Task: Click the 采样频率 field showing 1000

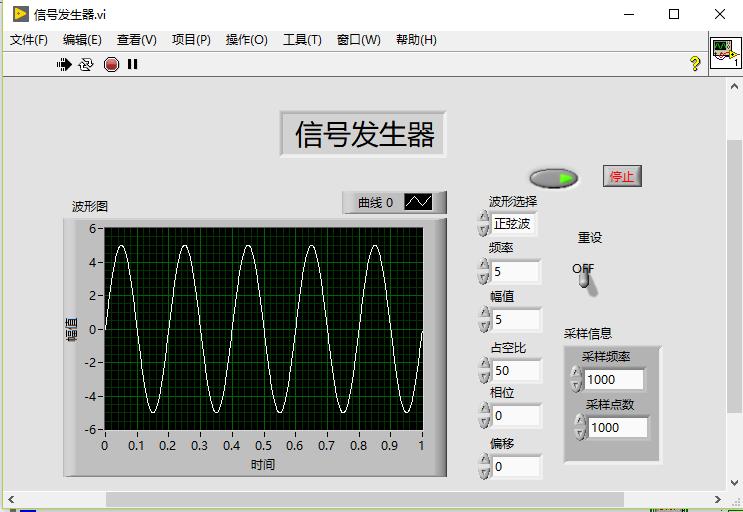Action: click(x=614, y=379)
